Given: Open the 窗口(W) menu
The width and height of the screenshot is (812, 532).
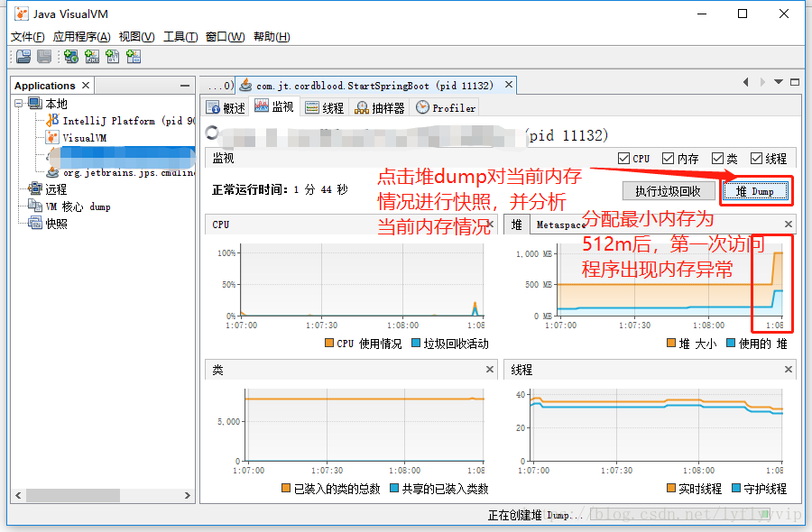Looking at the screenshot, I should [x=225, y=37].
